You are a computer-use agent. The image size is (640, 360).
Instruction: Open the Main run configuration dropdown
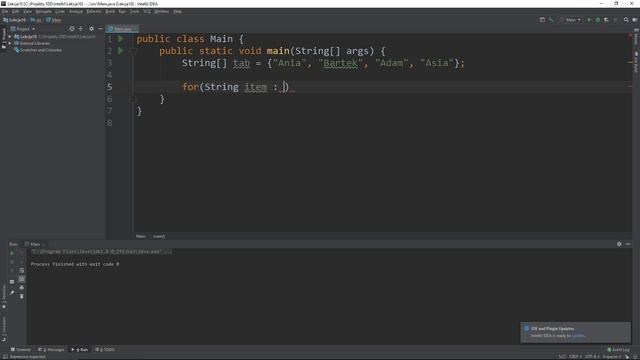coord(571,20)
